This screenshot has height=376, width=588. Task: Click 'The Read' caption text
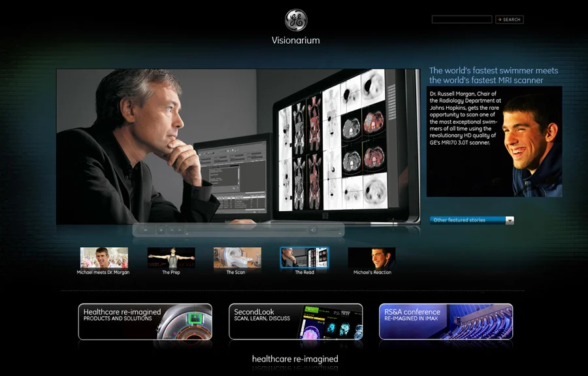(304, 273)
